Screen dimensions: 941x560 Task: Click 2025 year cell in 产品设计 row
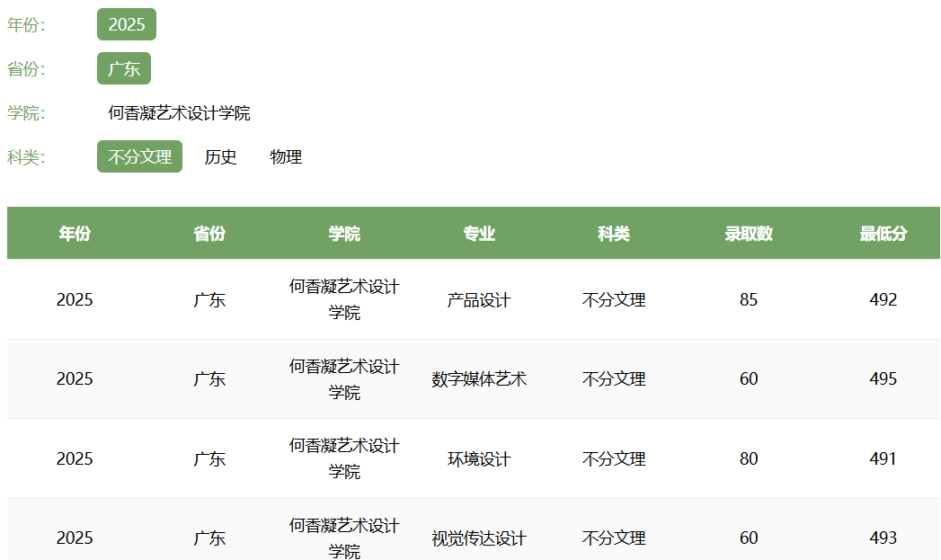(x=75, y=299)
